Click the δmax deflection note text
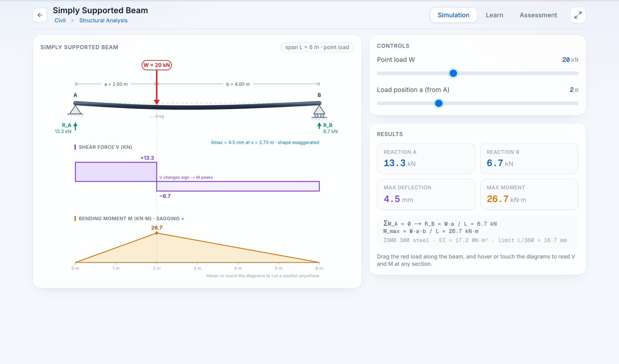 [265, 142]
